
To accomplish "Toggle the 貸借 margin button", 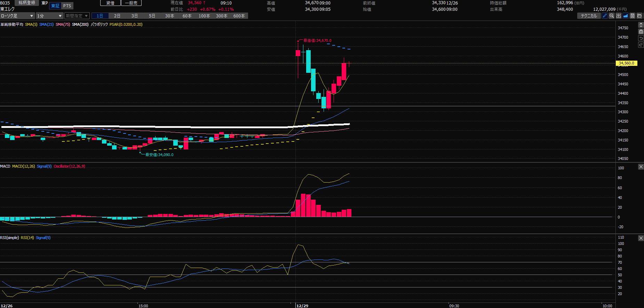I will (x=110, y=3).
